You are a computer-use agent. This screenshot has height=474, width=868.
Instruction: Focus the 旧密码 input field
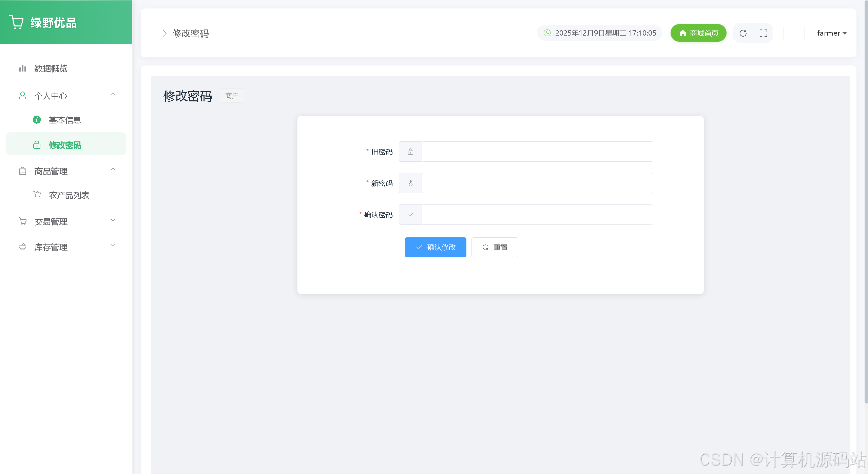tap(537, 152)
